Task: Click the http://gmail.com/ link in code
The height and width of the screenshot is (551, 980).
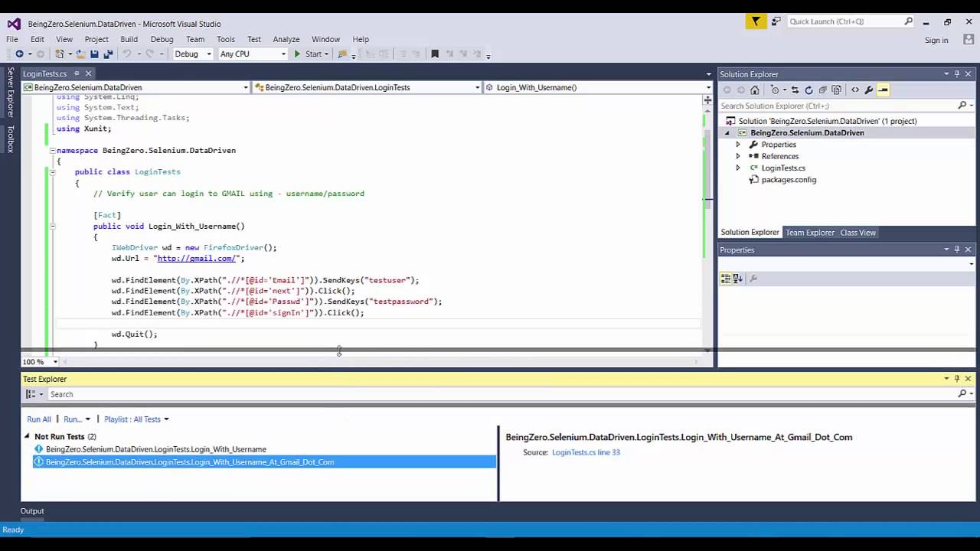Action: pos(197,259)
